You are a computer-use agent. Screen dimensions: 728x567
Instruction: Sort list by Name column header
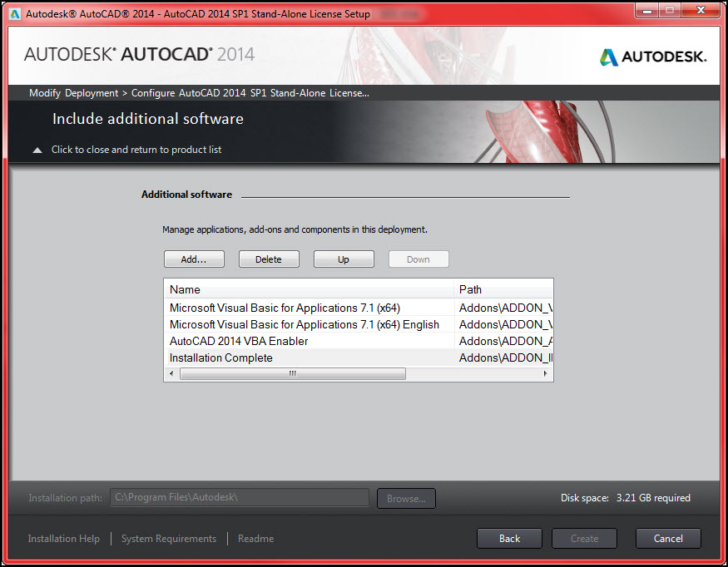point(309,289)
